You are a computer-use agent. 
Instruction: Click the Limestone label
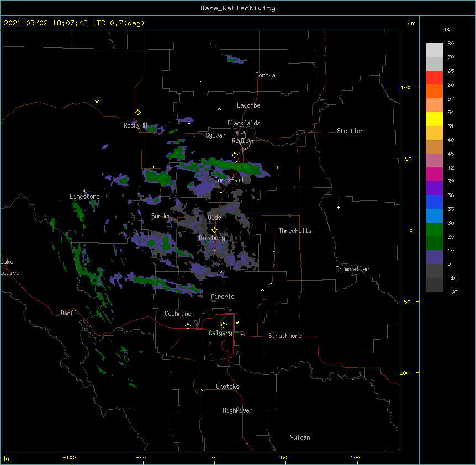tap(84, 197)
